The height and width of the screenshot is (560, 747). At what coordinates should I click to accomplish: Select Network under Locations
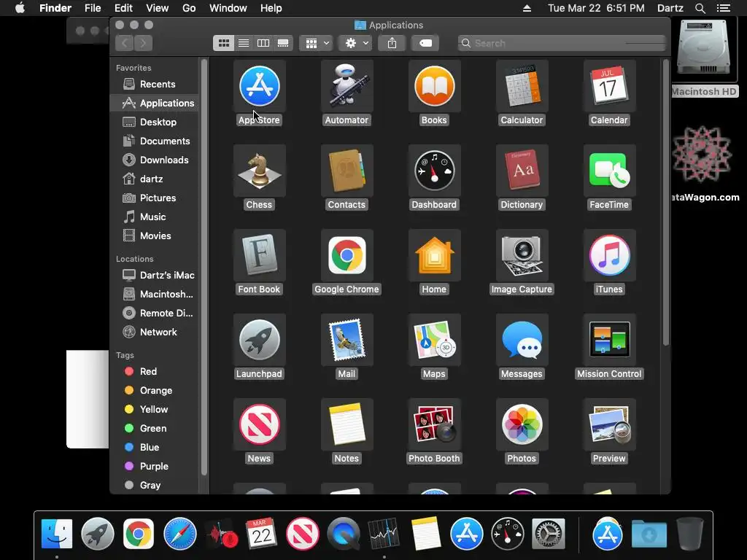(x=155, y=332)
